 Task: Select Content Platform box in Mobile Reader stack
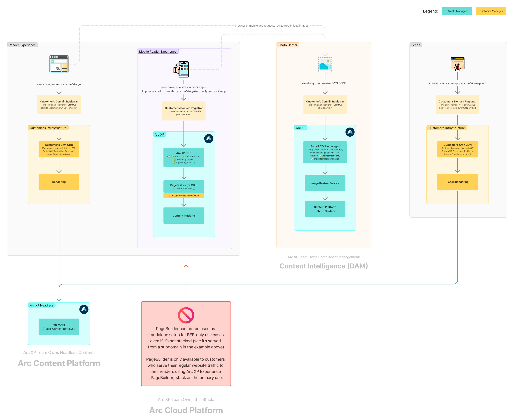tap(184, 216)
